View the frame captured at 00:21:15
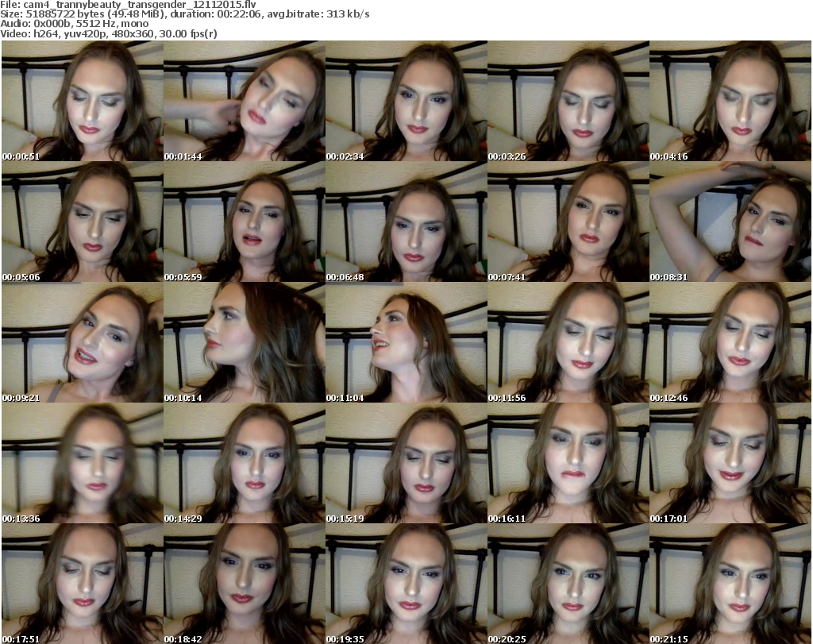 tap(730, 584)
